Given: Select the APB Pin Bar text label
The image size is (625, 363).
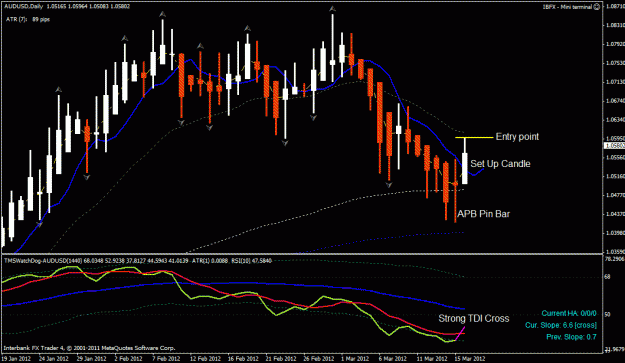Looking at the screenshot, I should point(483,214).
